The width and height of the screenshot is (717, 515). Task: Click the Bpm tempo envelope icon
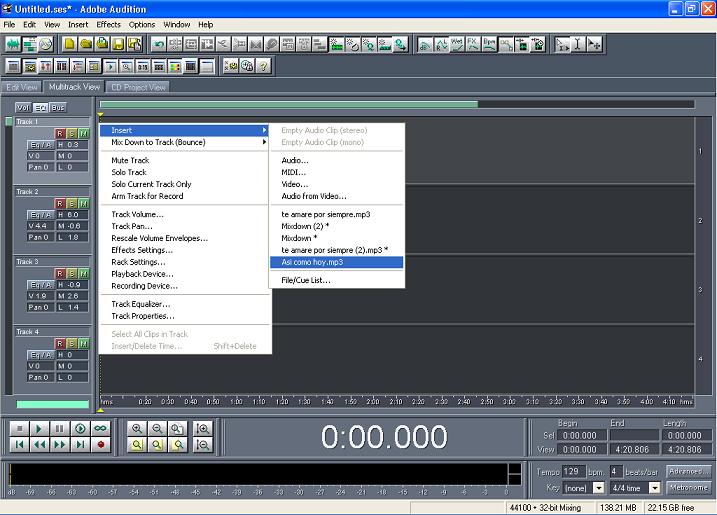[x=489, y=44]
